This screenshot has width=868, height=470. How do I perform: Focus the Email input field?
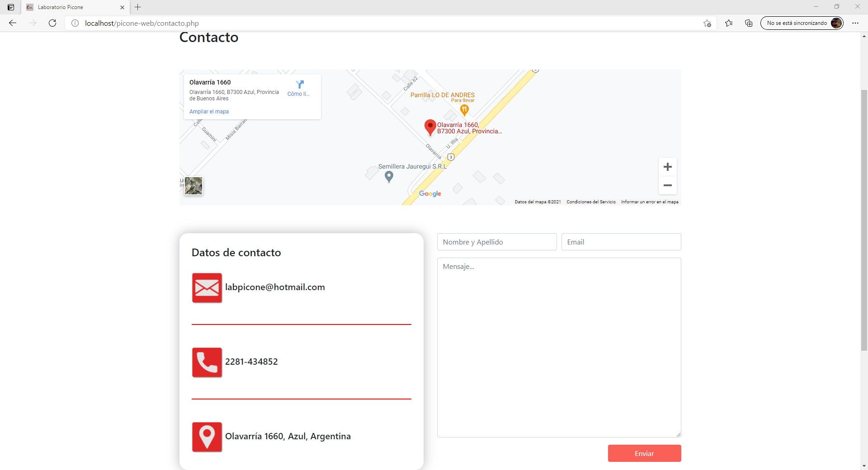pos(621,242)
